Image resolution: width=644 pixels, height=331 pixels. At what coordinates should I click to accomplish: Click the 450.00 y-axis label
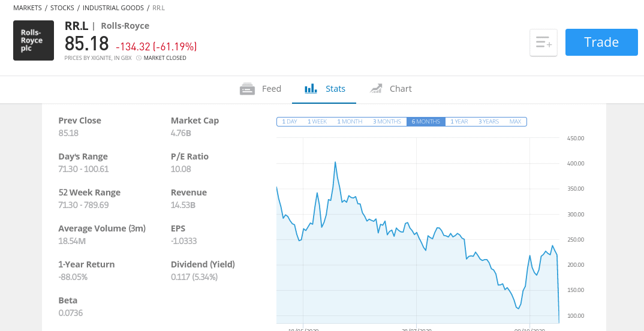coord(576,138)
